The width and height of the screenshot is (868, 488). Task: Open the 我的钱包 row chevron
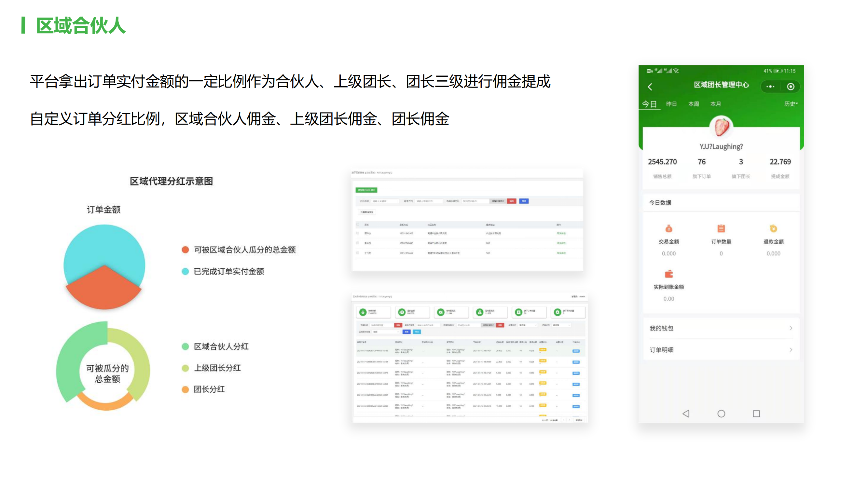coord(791,328)
